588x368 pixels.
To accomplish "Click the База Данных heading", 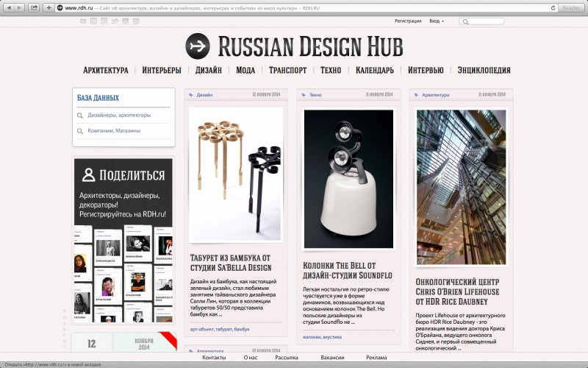I will click(x=98, y=98).
